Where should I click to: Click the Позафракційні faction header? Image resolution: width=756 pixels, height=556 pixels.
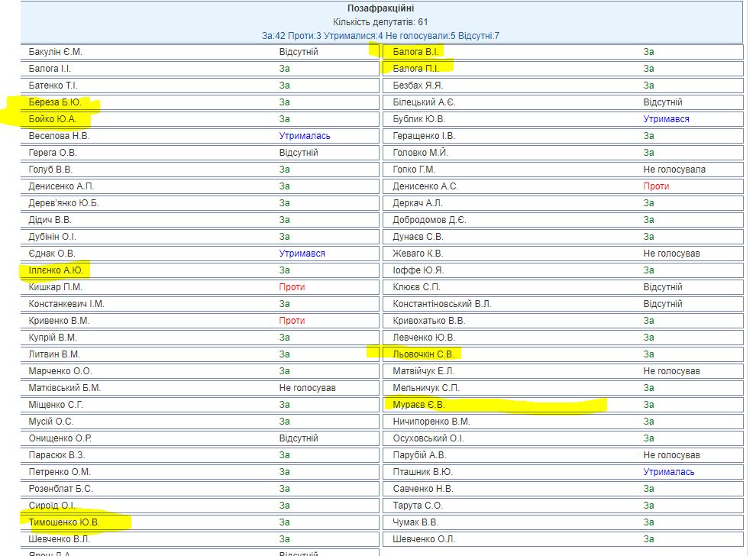click(x=381, y=8)
